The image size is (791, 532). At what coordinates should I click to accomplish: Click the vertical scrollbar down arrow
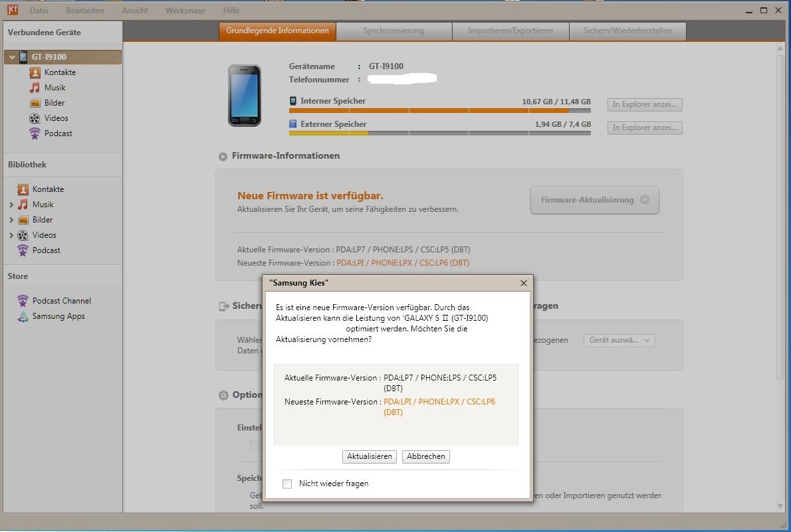tap(780, 506)
